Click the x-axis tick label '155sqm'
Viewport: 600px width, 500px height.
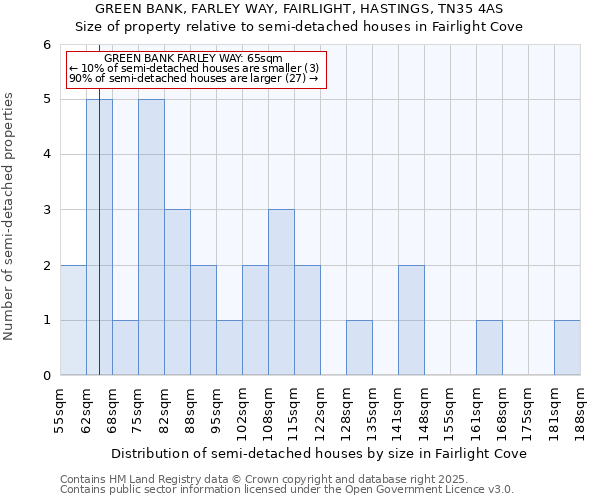point(450,415)
